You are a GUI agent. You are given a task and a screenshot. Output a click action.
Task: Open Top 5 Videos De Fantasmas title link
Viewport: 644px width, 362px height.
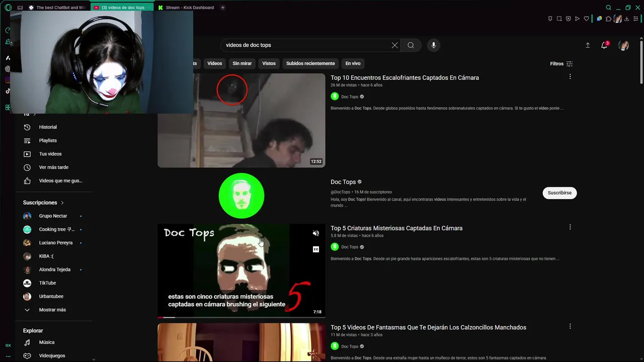(x=428, y=327)
